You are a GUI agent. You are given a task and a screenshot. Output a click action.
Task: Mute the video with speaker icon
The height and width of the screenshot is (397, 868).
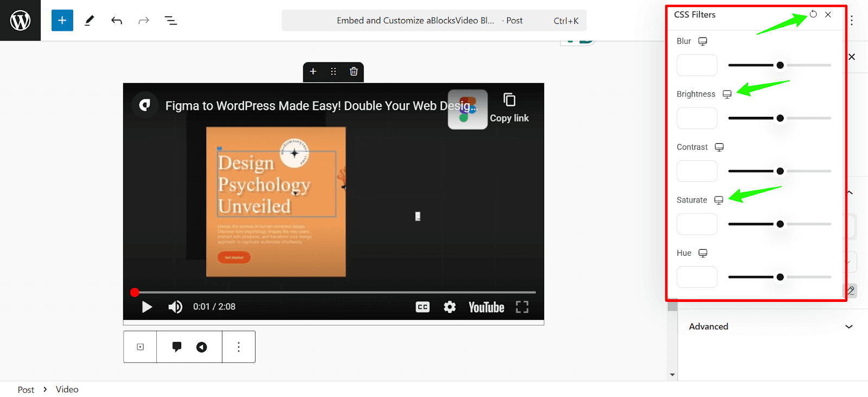coord(175,307)
